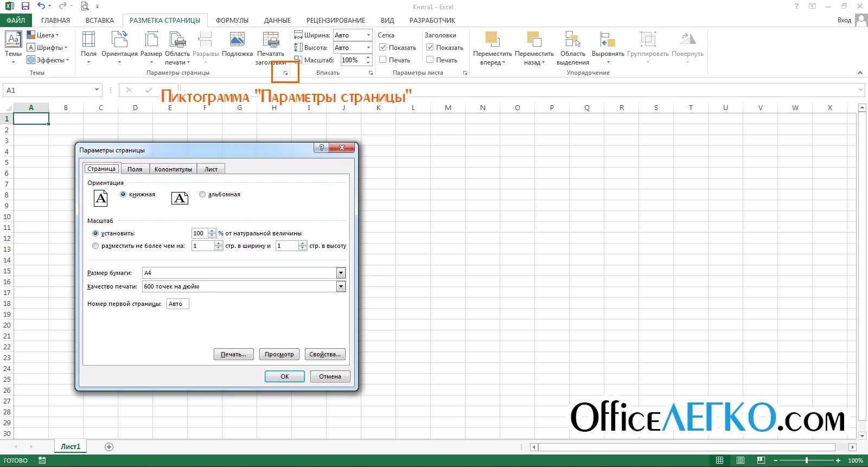Image resolution: width=868 pixels, height=467 pixels.
Task: Open Качество печати dropdown
Action: pos(341,286)
